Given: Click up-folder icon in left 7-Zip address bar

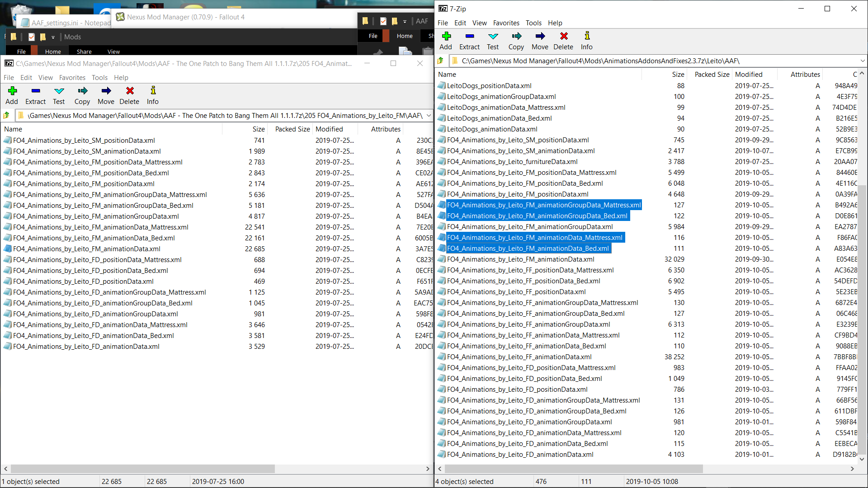Looking at the screenshot, I should pos(7,115).
